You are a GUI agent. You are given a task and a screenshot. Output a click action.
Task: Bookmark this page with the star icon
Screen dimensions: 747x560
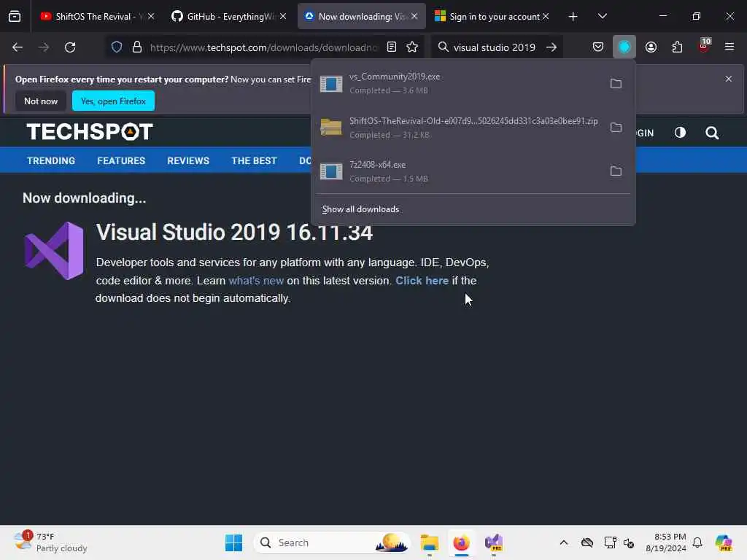coord(412,47)
